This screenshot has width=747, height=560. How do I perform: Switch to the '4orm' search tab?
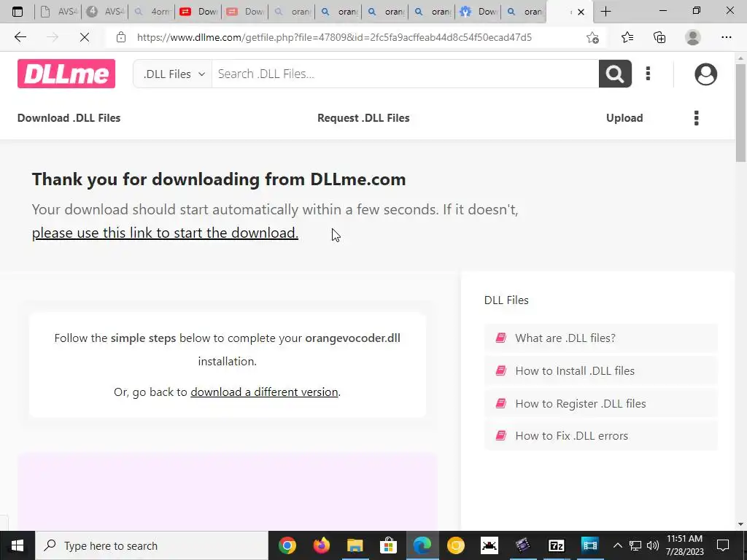tap(152, 12)
